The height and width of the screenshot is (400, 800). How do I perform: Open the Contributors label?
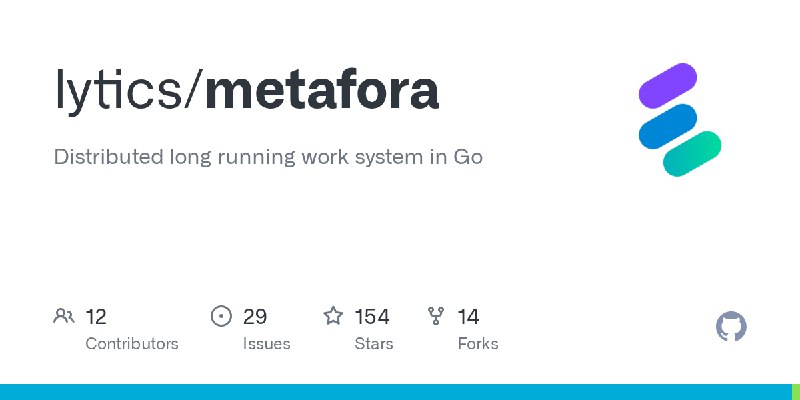[x=132, y=343]
